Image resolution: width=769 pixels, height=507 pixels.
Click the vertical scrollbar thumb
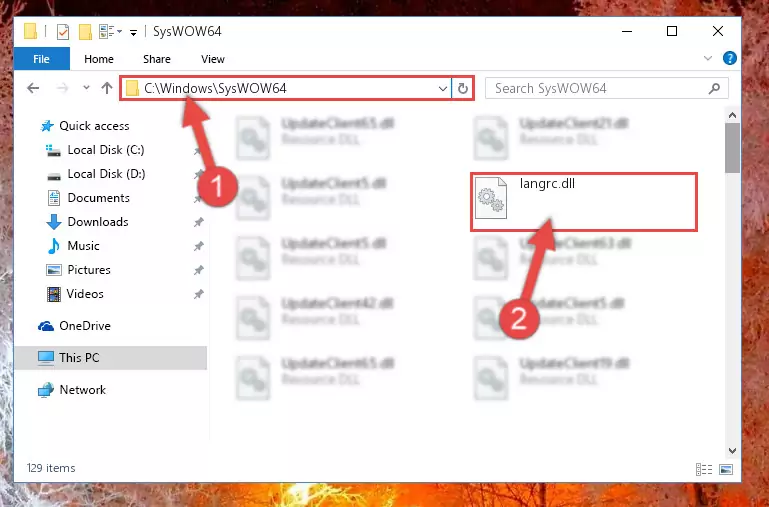click(733, 148)
